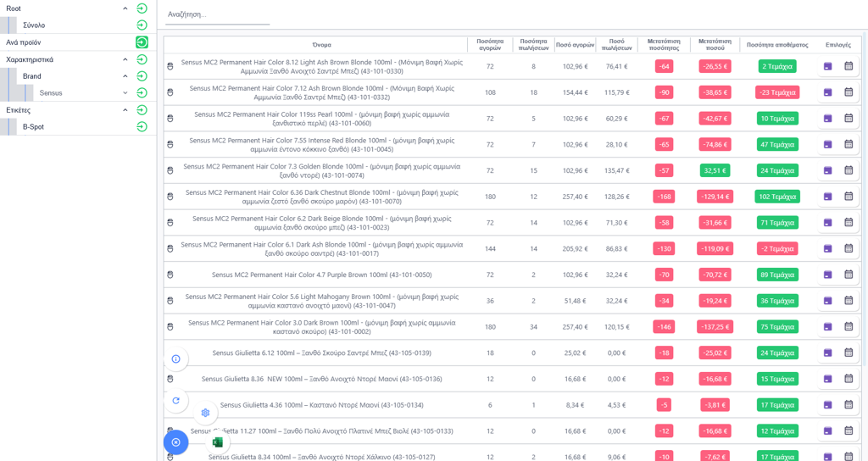Click the product name Sensus MC2 4.7 Purple Brown 100ml
The height and width of the screenshot is (461, 868).
pyautogui.click(x=321, y=275)
